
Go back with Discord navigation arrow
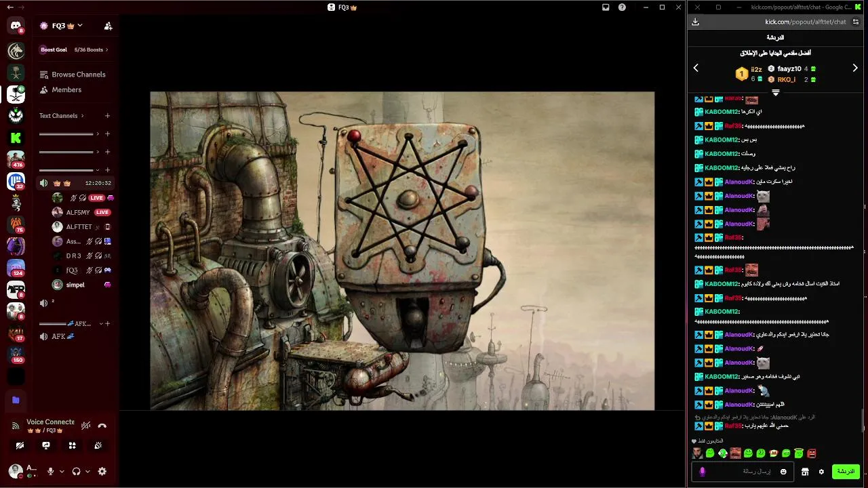point(9,7)
